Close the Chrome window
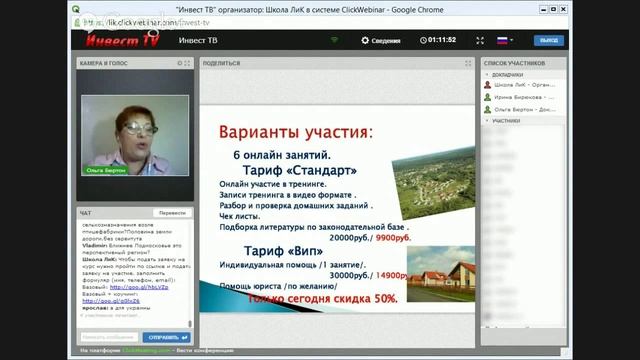The image size is (640, 360). pos(563,9)
